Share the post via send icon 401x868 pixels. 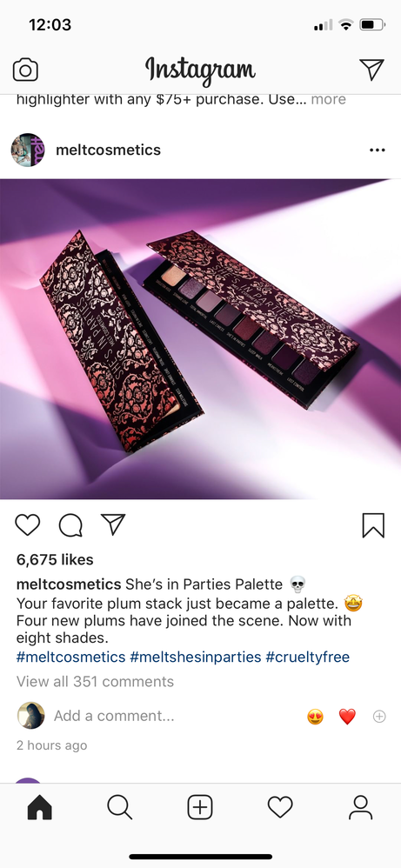point(113,524)
